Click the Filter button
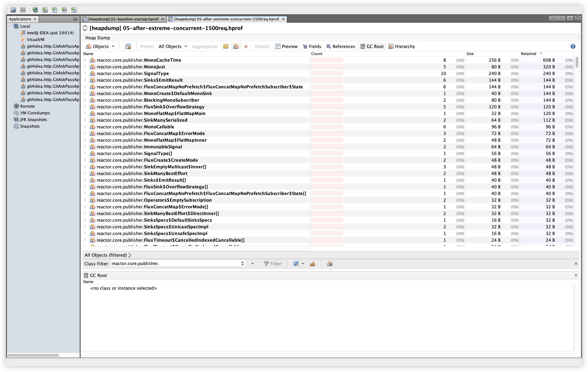 point(272,264)
